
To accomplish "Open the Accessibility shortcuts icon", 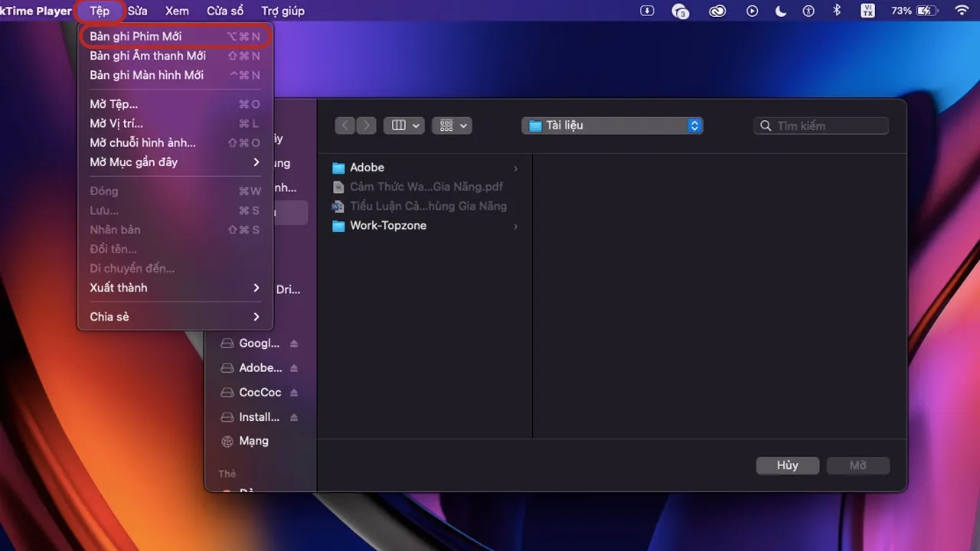I will (x=808, y=11).
